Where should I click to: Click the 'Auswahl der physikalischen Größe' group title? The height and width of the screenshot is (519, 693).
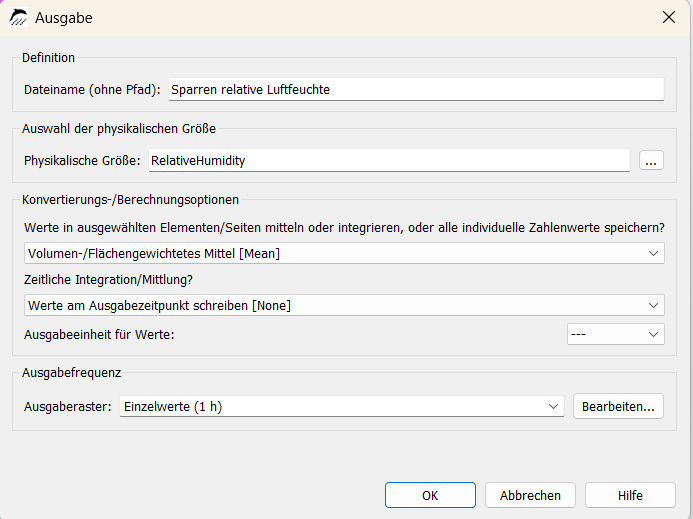point(119,129)
